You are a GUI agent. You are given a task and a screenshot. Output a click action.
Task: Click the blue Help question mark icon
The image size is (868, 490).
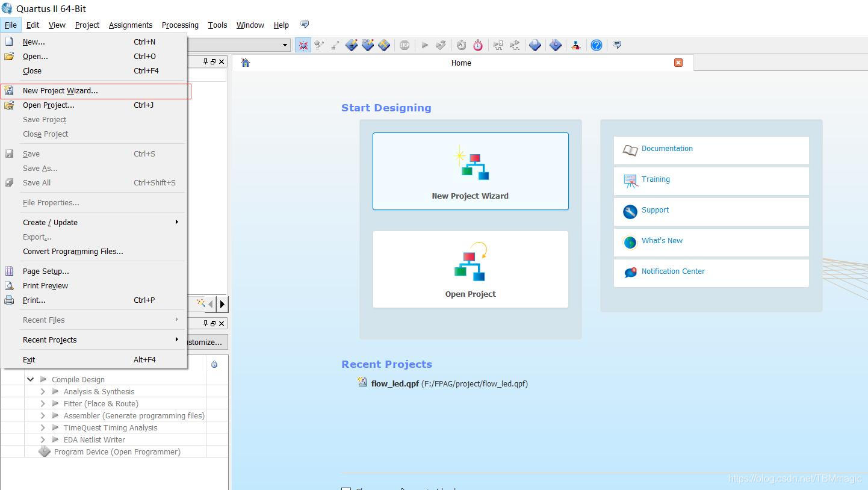tap(597, 45)
